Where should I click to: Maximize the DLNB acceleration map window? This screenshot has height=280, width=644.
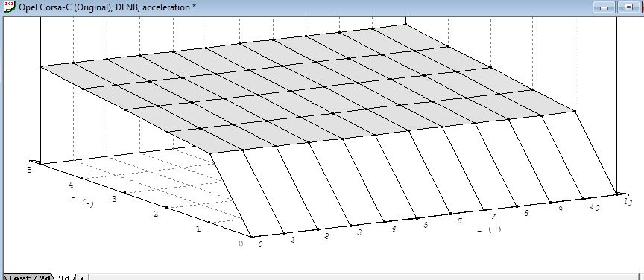628,7
